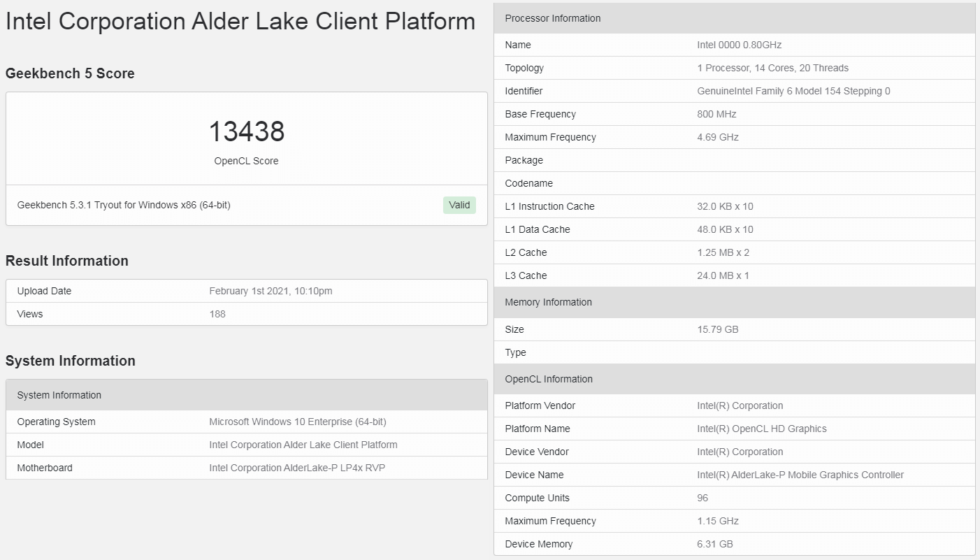The height and width of the screenshot is (560, 980).
Task: Click 'Microsoft Windows 10 Enterprise (64-bit)' value
Action: [298, 422]
